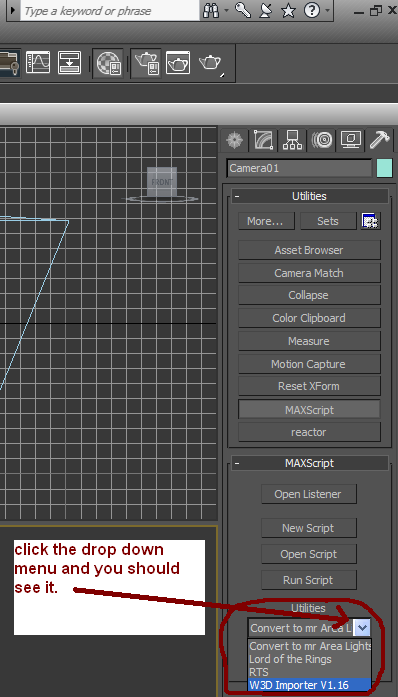
Task: Switch to the Display command panel tab
Action: point(350,140)
